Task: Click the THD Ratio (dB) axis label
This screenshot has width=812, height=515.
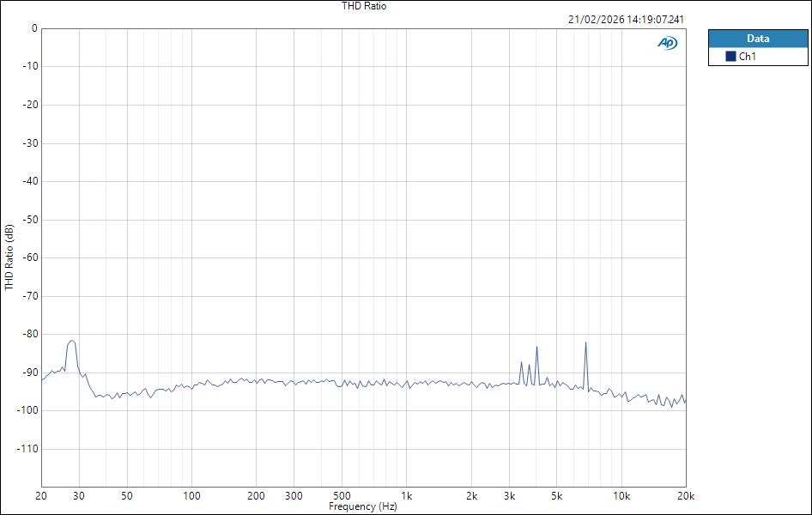Action: (x=9, y=252)
